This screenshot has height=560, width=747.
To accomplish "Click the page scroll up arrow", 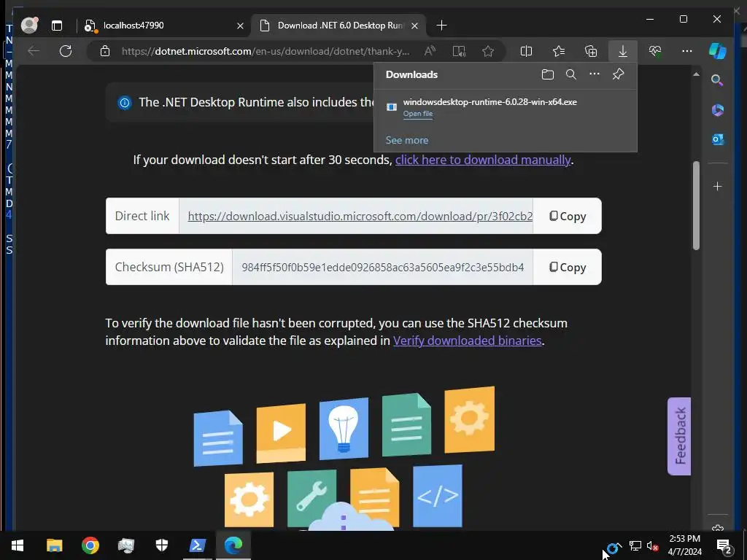I will tap(696, 74).
